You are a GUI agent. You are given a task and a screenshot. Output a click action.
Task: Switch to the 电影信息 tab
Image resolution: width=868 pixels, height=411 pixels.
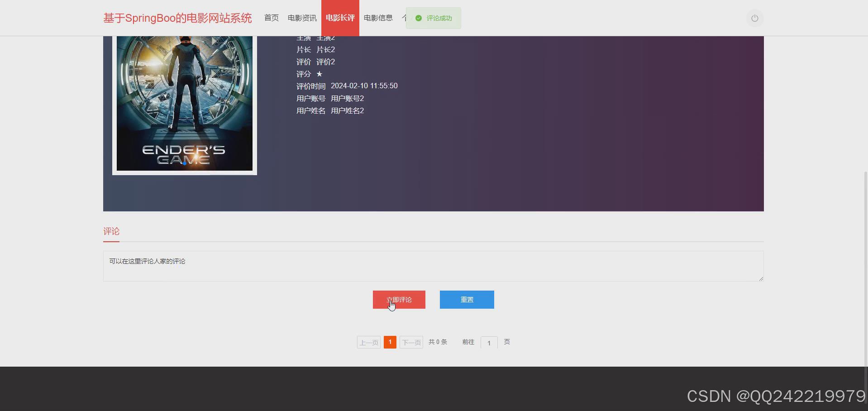(x=377, y=18)
